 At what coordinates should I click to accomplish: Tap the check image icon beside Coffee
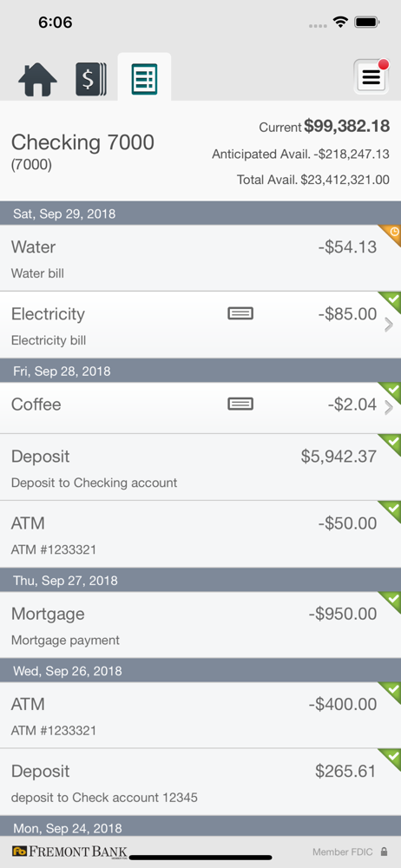pyautogui.click(x=240, y=404)
